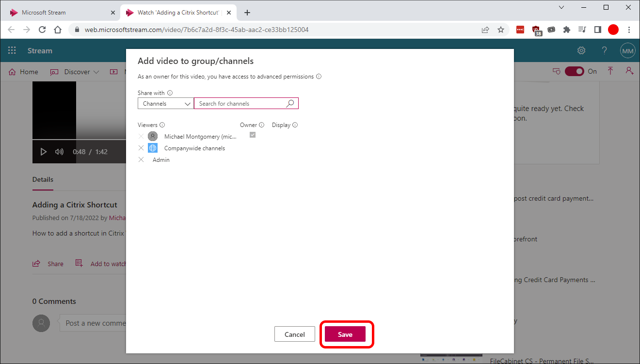Click the red extension icon in toolbar
Image resolution: width=640 pixels, height=364 pixels.
pyautogui.click(x=520, y=30)
